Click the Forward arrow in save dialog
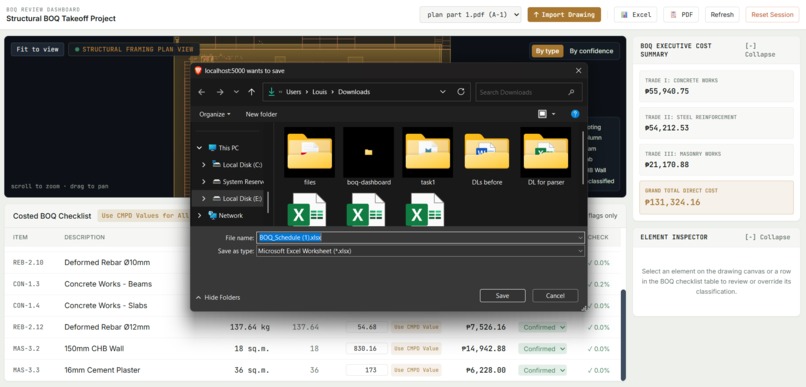Image resolution: width=806 pixels, height=387 pixels. 220,92
